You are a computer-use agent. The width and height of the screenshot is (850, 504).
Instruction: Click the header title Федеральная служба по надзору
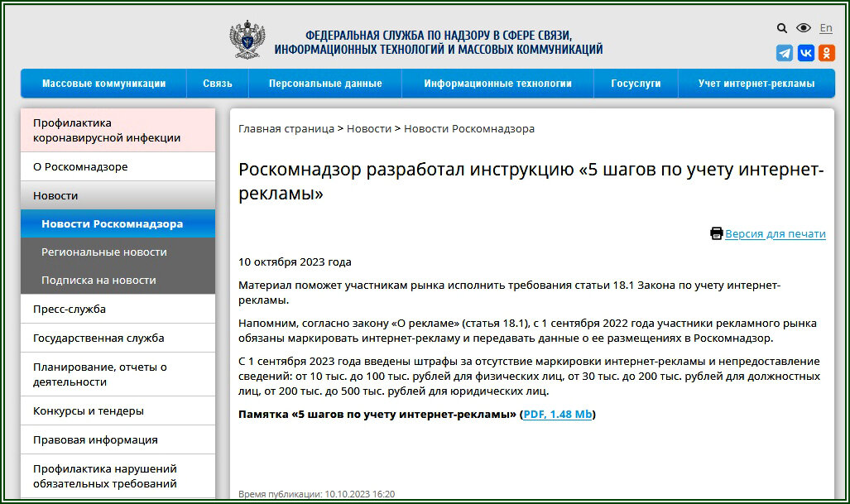click(x=438, y=42)
